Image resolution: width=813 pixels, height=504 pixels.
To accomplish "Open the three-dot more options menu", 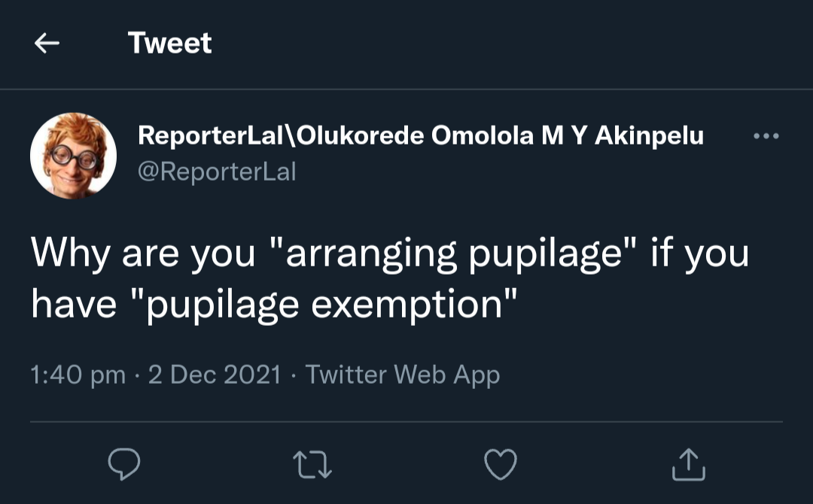I will point(766,137).
